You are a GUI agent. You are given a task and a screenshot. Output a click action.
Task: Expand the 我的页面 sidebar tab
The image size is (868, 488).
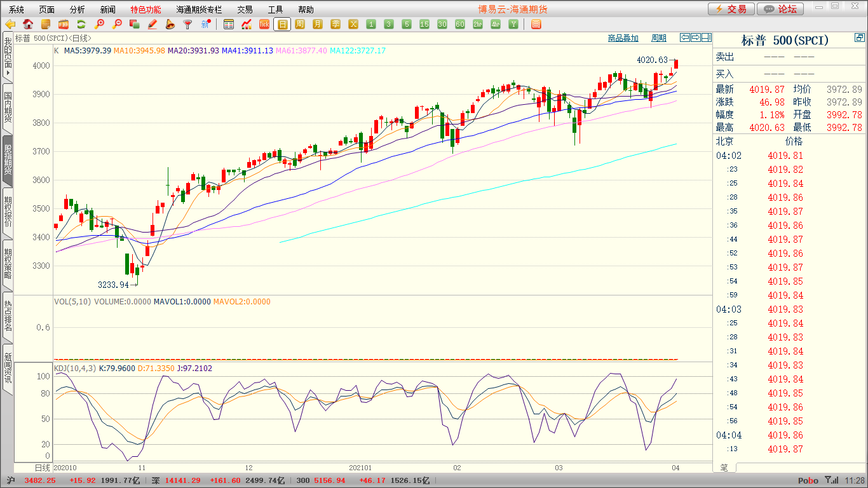(x=8, y=57)
